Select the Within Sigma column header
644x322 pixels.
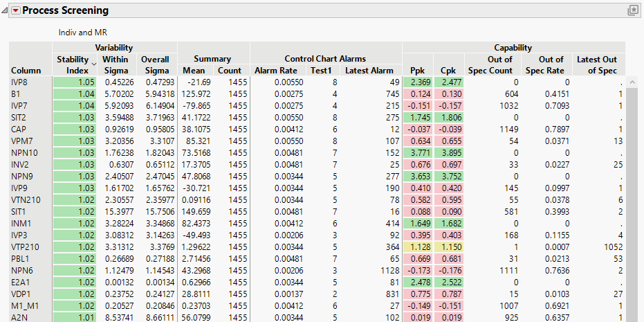tap(115, 64)
